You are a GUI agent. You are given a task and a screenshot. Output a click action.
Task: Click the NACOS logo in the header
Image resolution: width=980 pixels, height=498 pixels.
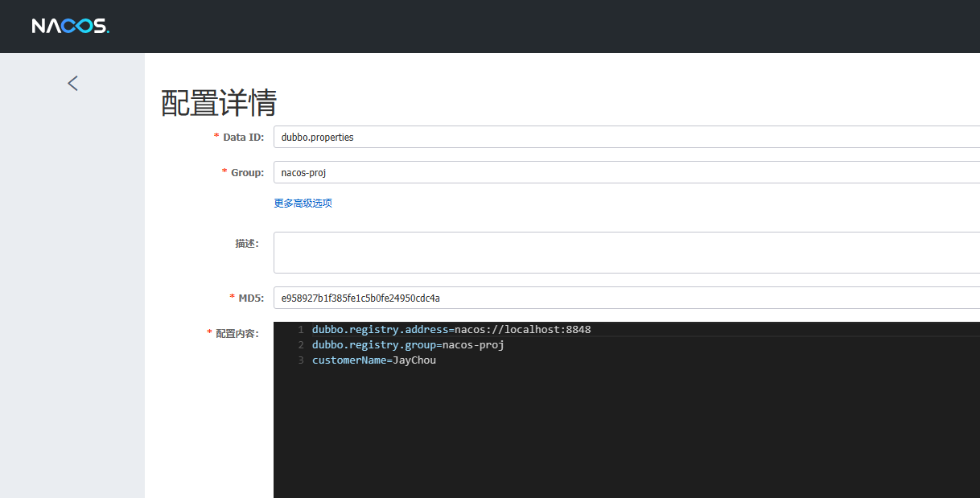70,26
